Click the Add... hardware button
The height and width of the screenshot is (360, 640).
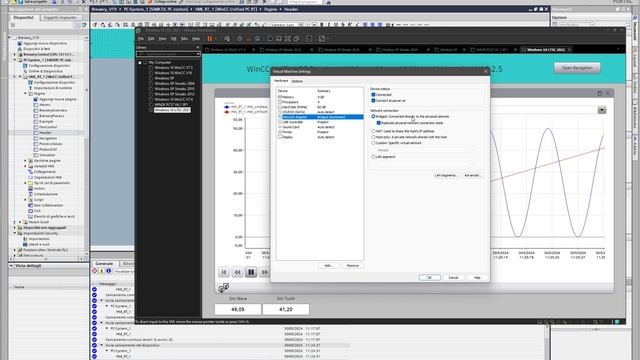(x=329, y=266)
